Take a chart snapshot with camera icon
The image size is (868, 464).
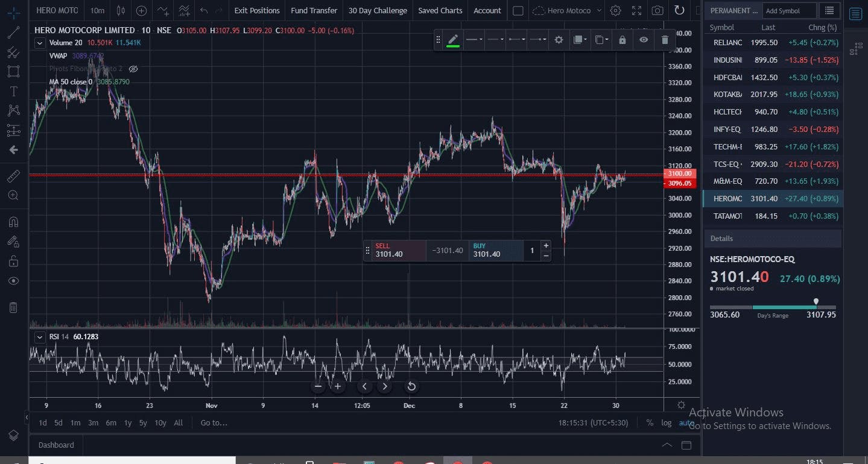coord(657,10)
